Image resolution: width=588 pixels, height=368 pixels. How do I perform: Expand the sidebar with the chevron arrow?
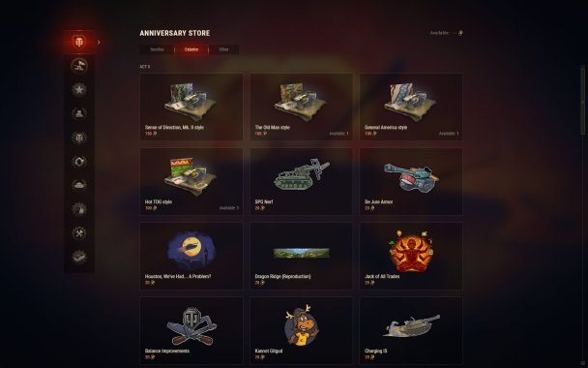point(99,43)
